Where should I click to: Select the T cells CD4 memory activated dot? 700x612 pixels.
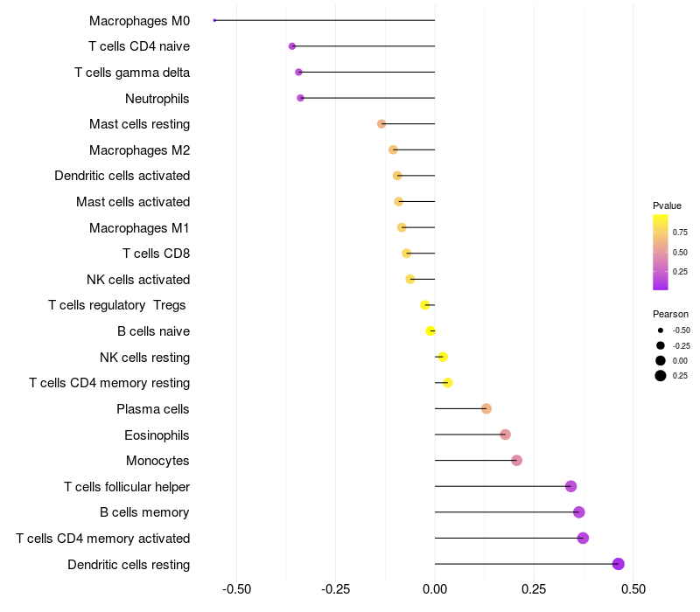pos(583,538)
